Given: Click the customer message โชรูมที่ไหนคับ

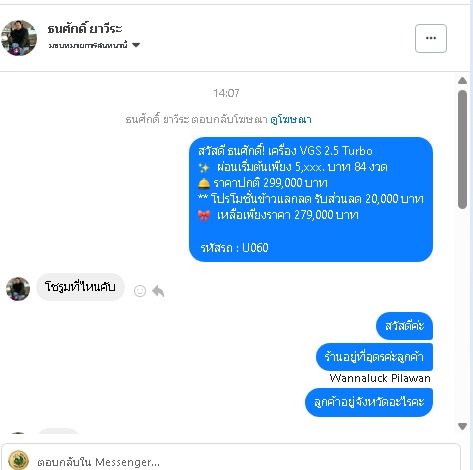Looking at the screenshot, I should click(80, 287).
